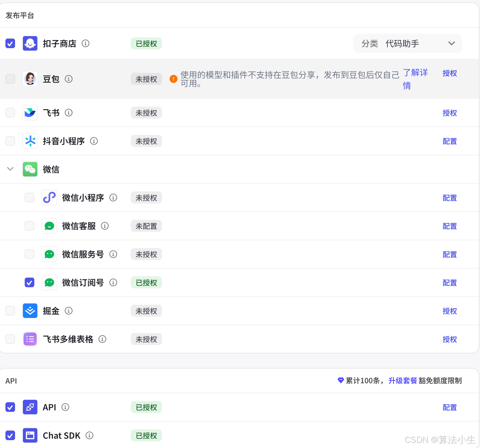Click 配置 link for 抖音小程序
Screen dimensions: 480x448
450,141
